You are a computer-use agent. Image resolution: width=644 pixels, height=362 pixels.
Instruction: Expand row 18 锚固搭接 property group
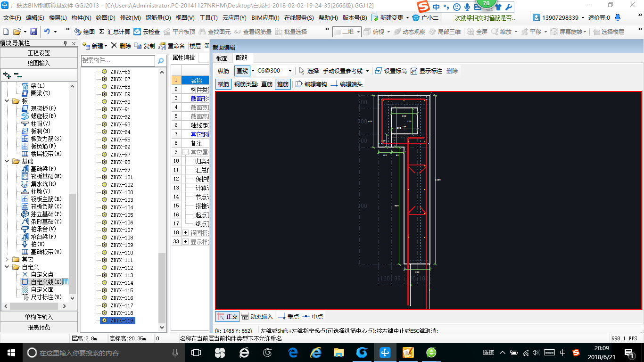point(185,233)
